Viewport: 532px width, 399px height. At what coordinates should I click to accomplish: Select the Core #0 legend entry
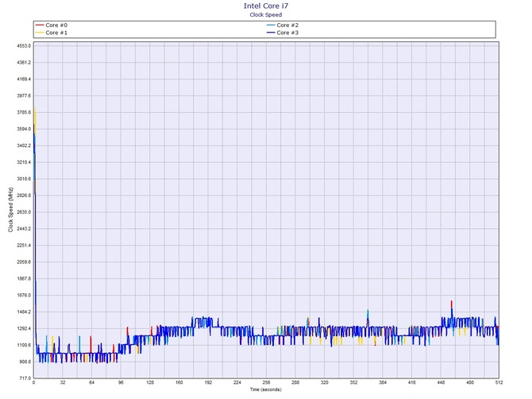pyautogui.click(x=52, y=25)
